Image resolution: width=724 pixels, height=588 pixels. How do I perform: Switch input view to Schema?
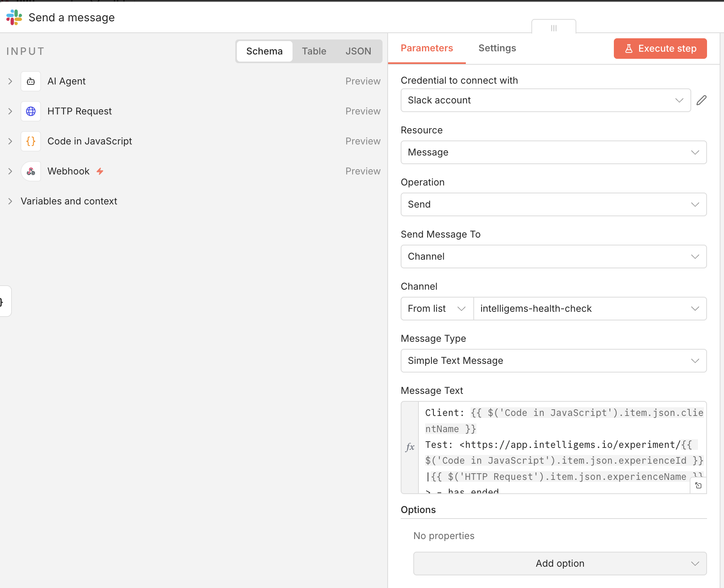coord(264,51)
